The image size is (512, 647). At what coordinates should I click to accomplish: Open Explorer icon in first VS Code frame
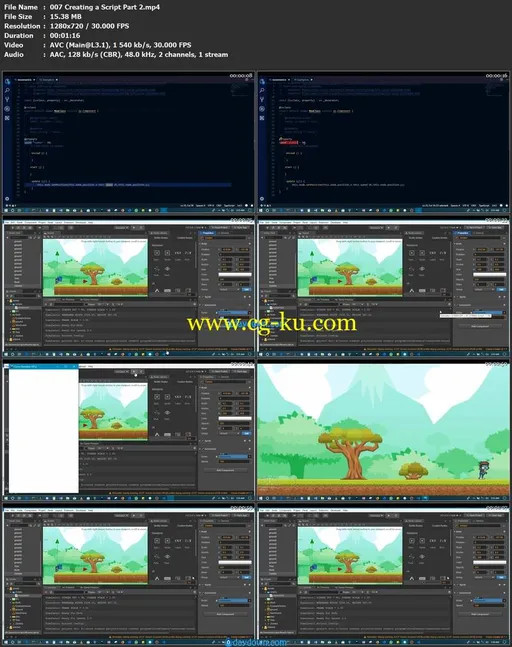coord(7,81)
